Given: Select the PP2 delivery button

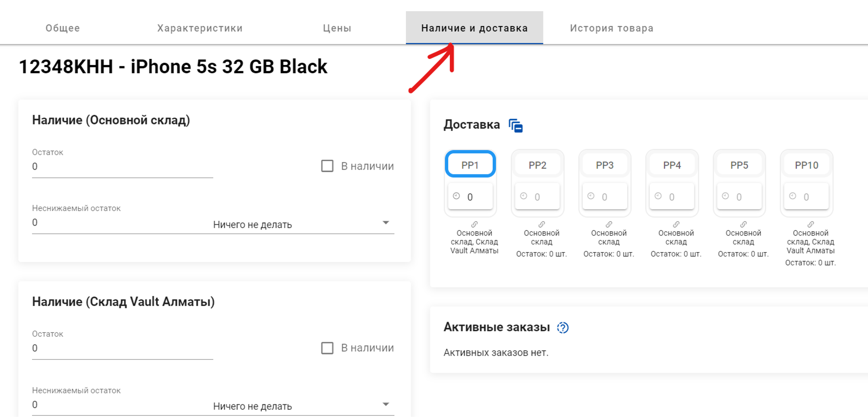Looking at the screenshot, I should 537,165.
